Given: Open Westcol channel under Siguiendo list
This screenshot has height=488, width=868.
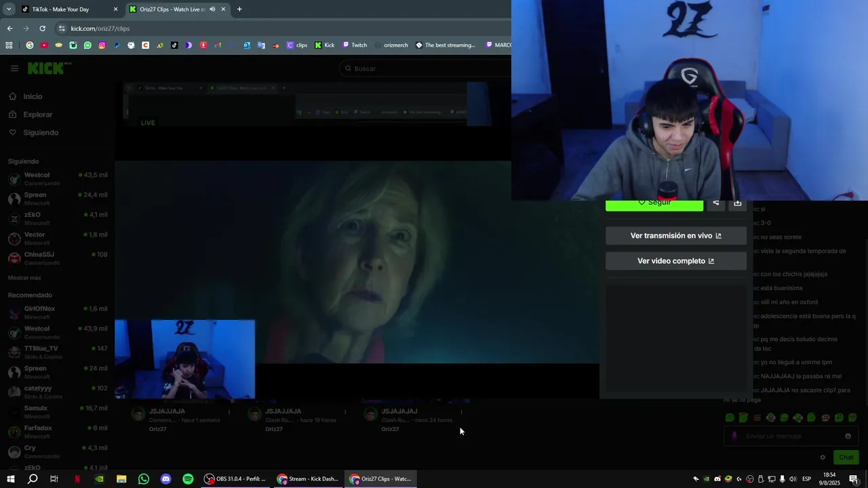Looking at the screenshot, I should 58,179.
